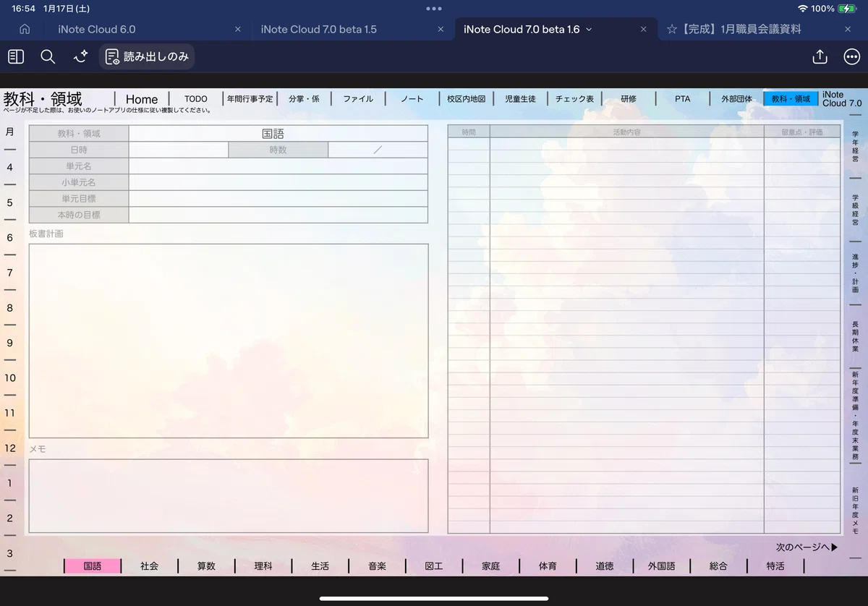
Task: Jump to month 10 in left index
Action: tap(10, 377)
